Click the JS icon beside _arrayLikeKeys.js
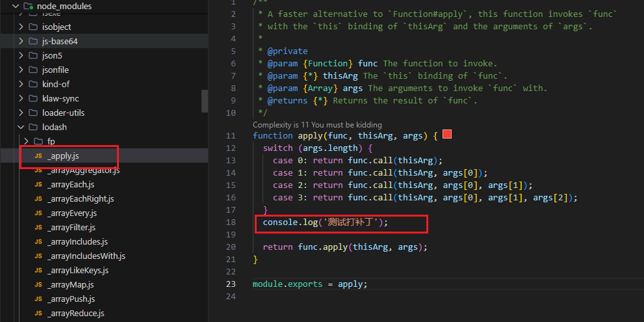 click(38, 271)
